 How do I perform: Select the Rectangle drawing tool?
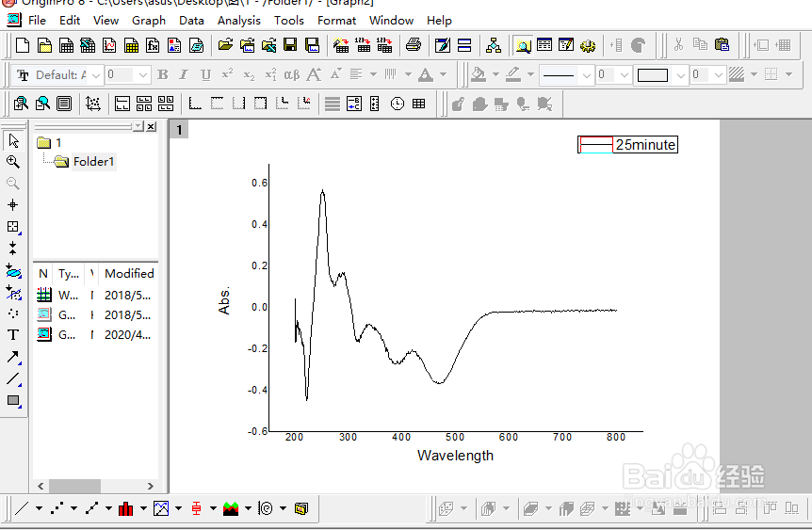(x=13, y=400)
